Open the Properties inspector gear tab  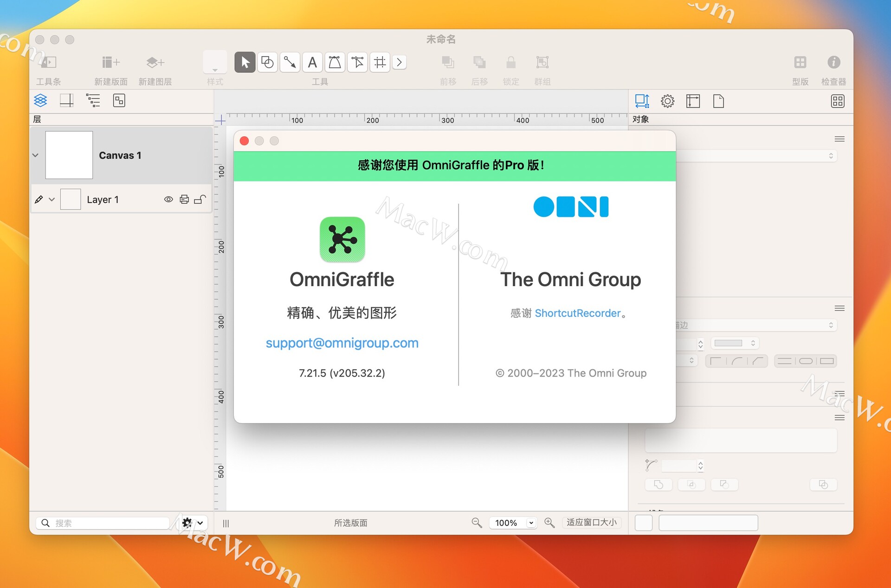pyautogui.click(x=667, y=101)
